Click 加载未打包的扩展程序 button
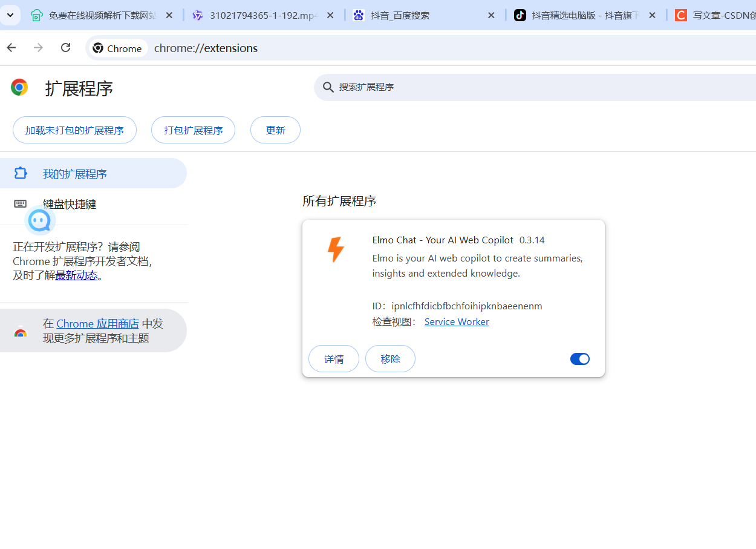756x549 pixels. click(74, 130)
